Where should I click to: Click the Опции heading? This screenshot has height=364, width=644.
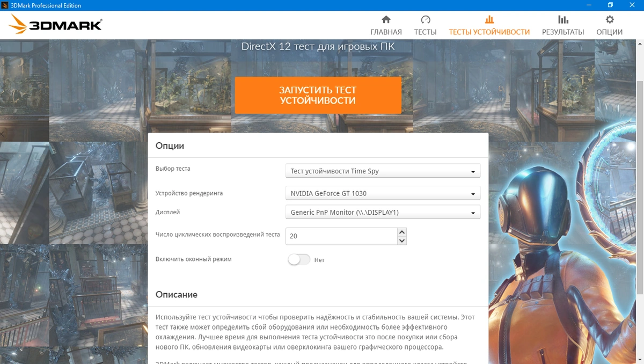[x=170, y=145]
